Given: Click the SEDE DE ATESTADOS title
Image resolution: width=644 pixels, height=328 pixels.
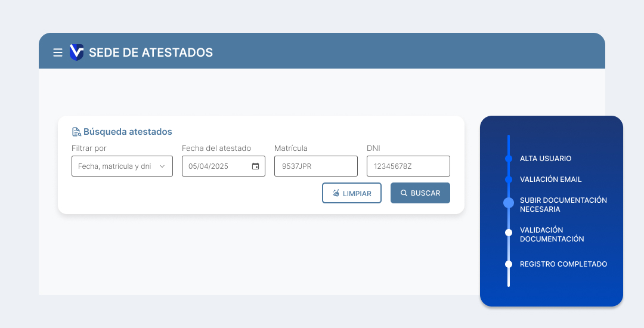Looking at the screenshot, I should point(151,52).
